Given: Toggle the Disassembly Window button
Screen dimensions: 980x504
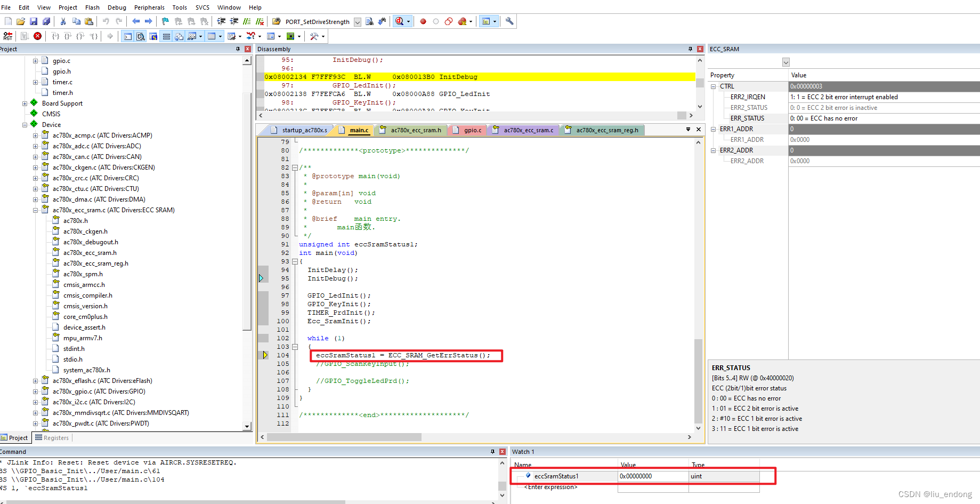Looking at the screenshot, I should pos(141,36).
